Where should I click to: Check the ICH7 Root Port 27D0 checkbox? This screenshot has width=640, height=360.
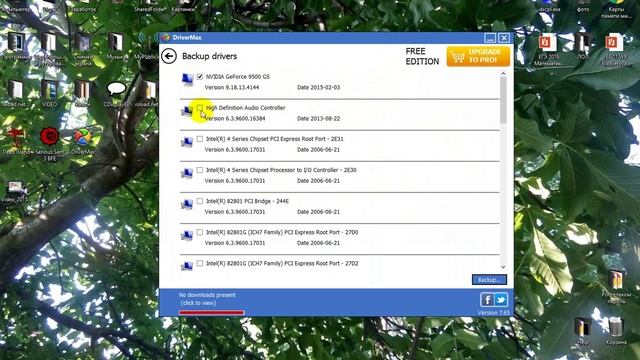[200, 232]
